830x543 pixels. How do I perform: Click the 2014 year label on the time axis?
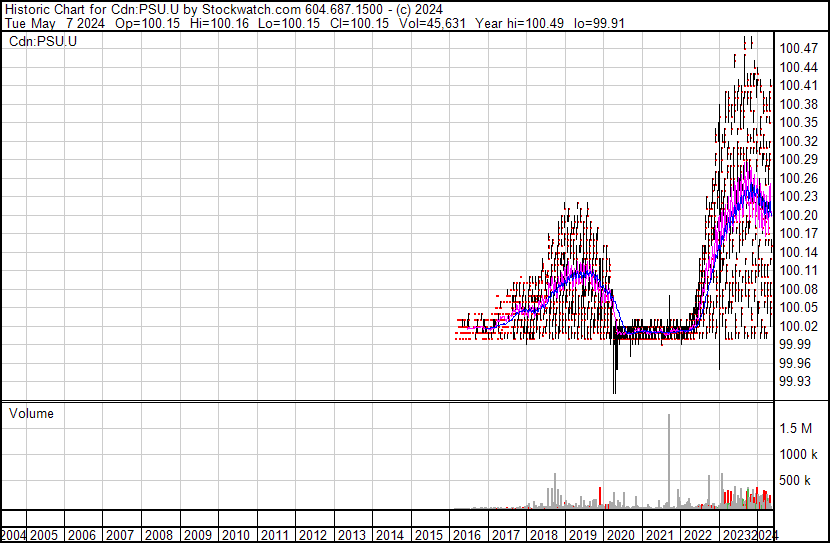(390, 536)
